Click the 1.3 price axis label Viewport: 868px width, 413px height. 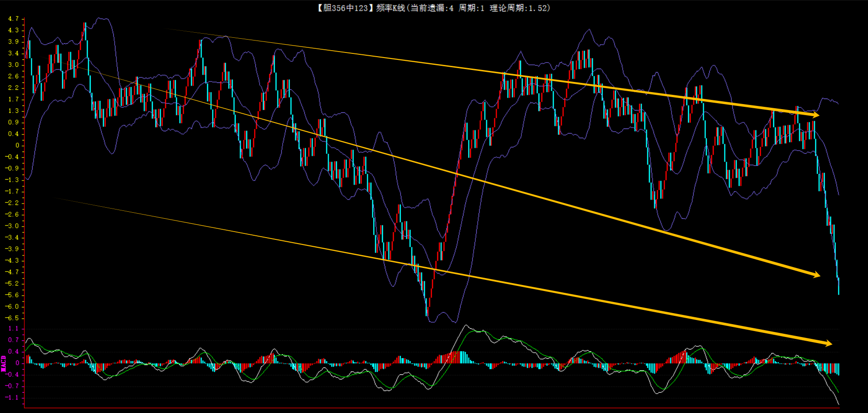point(13,111)
